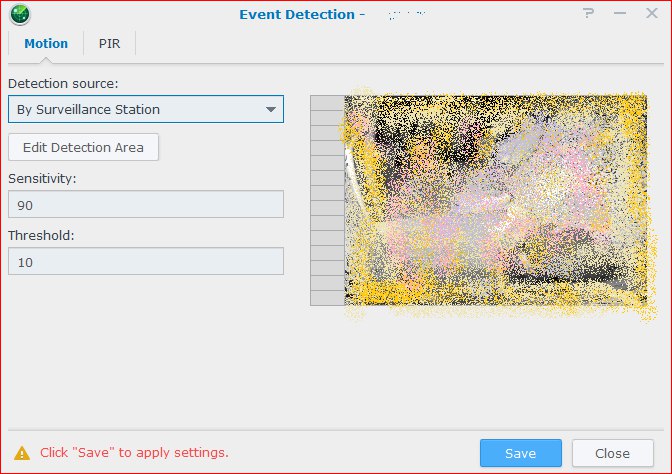The image size is (672, 474).
Task: Click the 'Click "Save" to apply settings.' message
Action: coord(134,453)
